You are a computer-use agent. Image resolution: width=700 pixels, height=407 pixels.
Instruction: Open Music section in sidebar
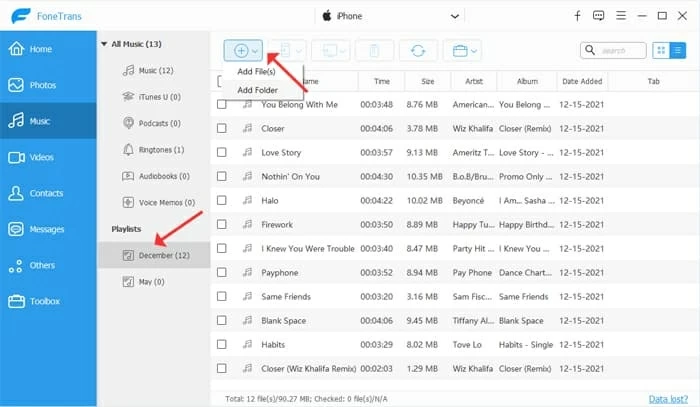click(48, 120)
